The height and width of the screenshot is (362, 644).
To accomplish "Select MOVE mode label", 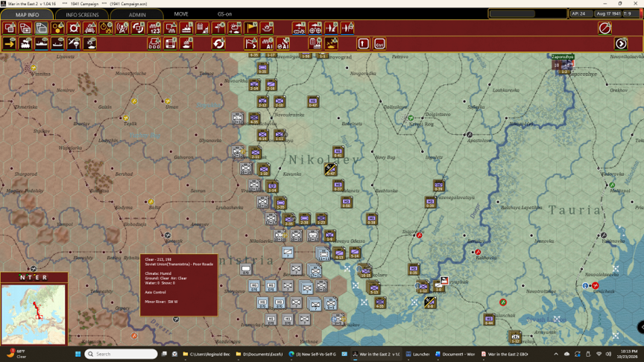I will point(181,14).
